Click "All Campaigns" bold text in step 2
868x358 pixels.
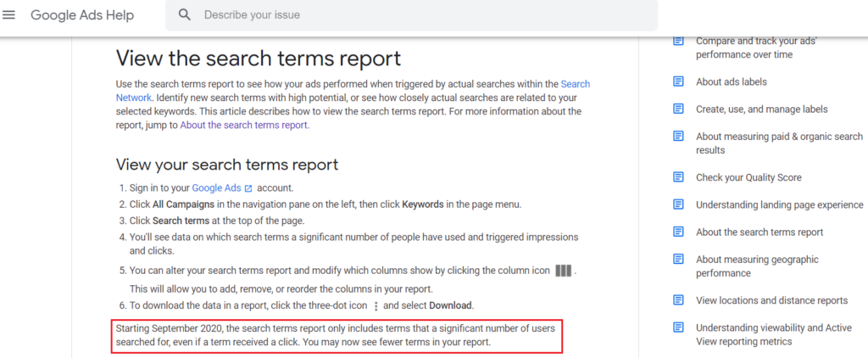183,204
